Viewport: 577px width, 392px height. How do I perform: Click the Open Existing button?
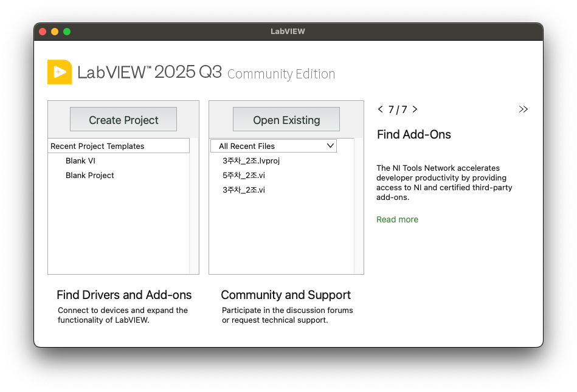(x=286, y=119)
